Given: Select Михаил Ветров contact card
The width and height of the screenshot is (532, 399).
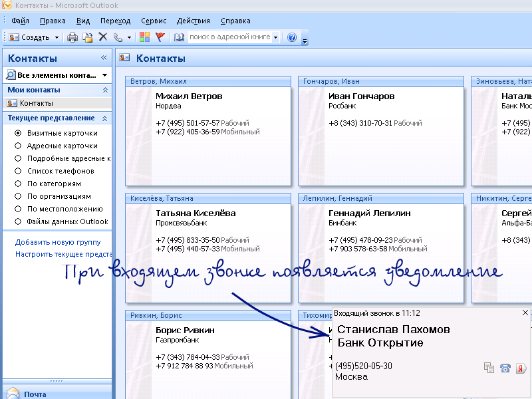Looking at the screenshot, I should (208, 131).
